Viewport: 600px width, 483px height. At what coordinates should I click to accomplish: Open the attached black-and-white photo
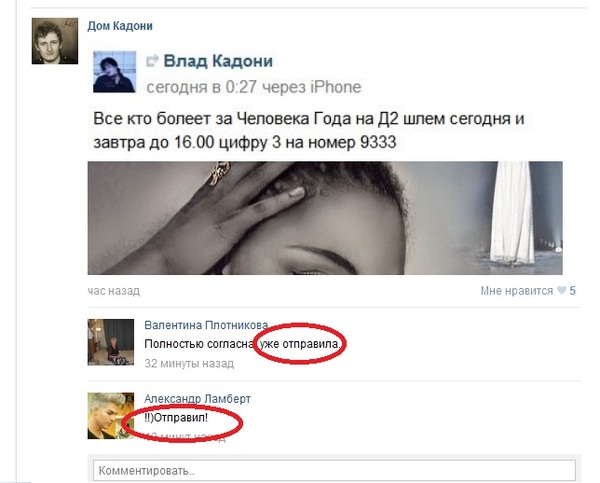[325, 218]
